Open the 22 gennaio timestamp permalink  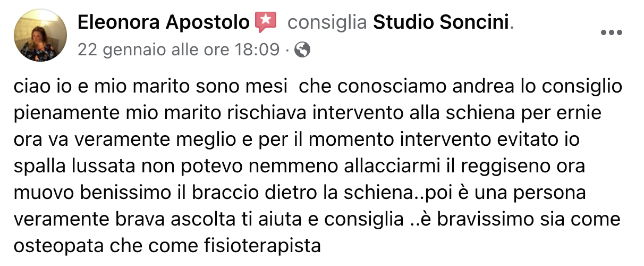177,50
